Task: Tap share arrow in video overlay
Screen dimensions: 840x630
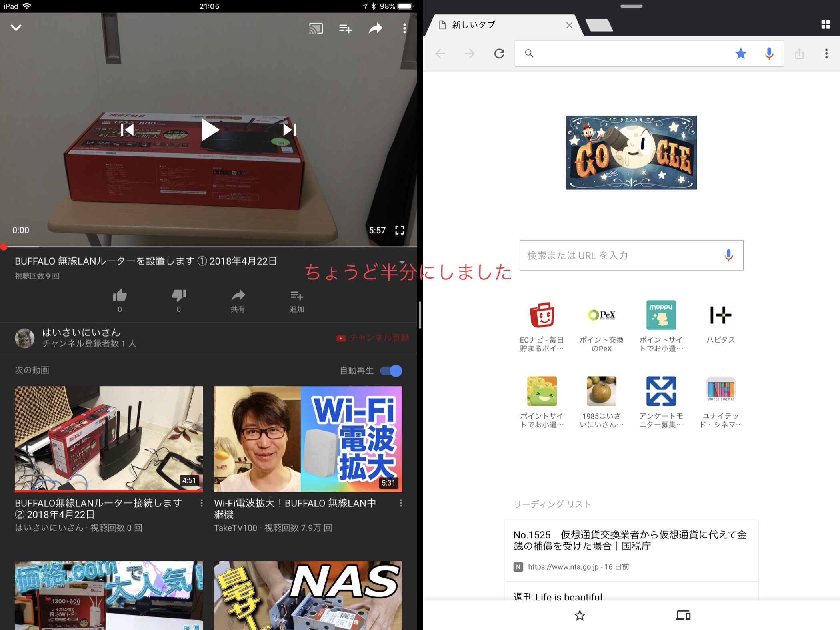Action: (375, 28)
